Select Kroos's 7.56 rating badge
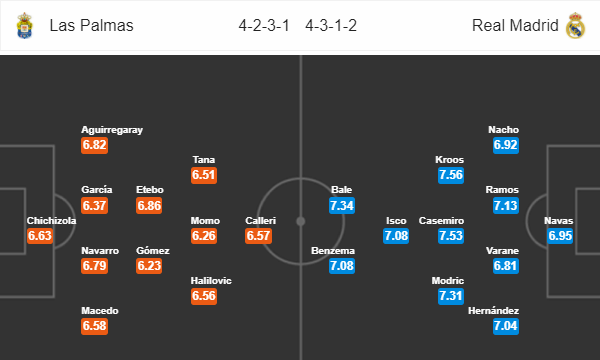 click(x=451, y=175)
